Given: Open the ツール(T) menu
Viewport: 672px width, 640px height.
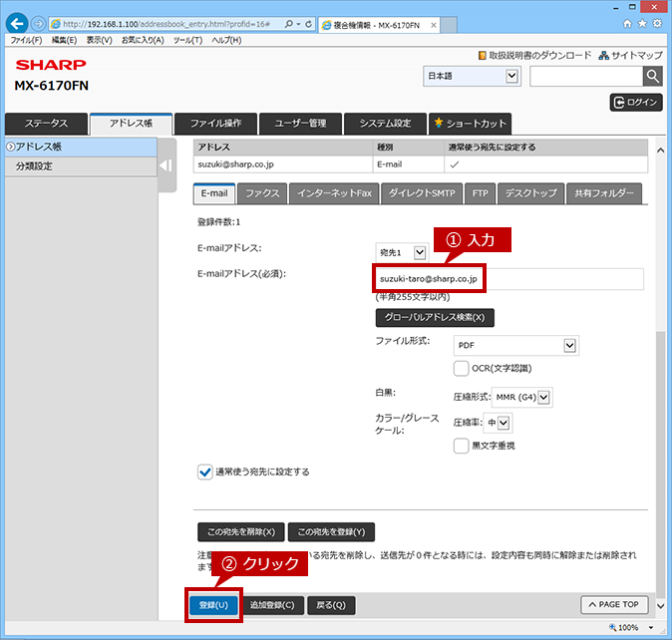Looking at the screenshot, I should [x=187, y=40].
